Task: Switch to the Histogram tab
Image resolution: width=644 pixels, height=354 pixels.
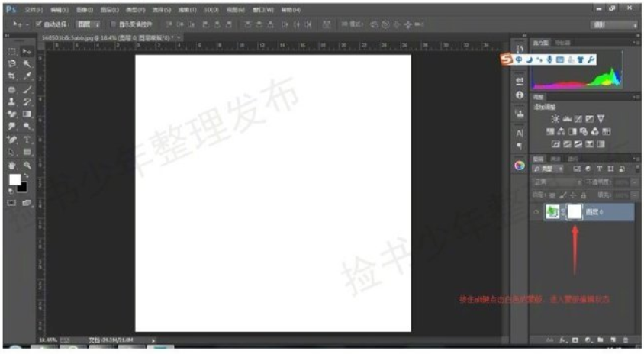Action: (540, 42)
